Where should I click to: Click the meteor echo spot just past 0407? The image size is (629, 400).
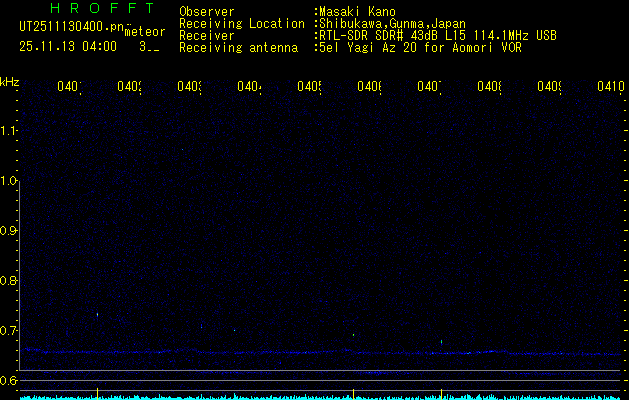coord(441,342)
